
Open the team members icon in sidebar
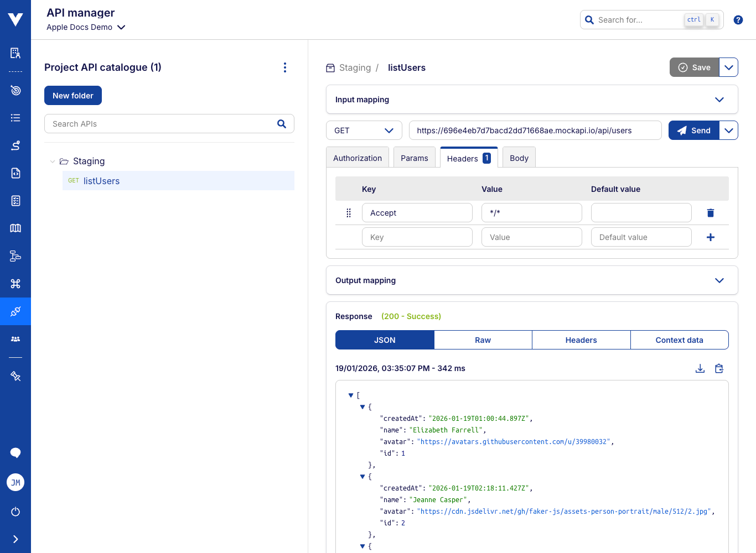coord(15,338)
